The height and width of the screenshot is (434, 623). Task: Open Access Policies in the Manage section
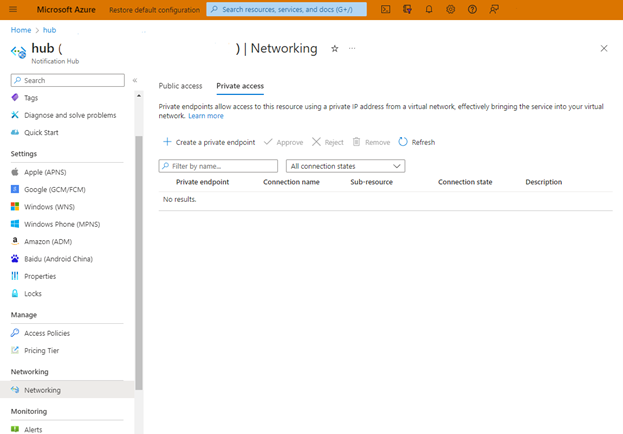click(x=47, y=333)
